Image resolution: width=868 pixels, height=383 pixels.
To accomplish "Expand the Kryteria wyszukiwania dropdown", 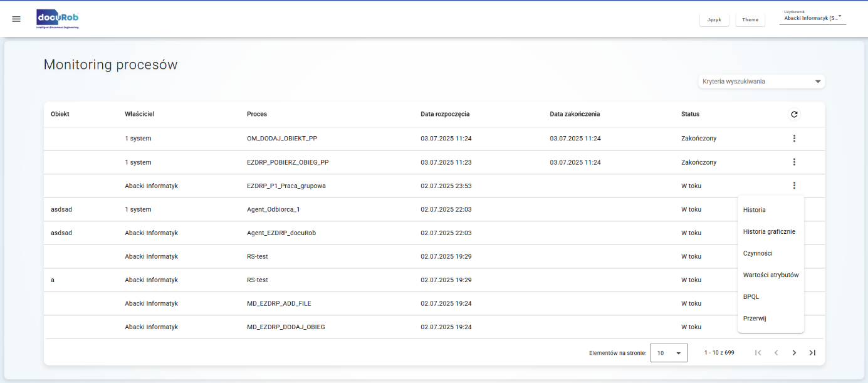I will tap(761, 81).
